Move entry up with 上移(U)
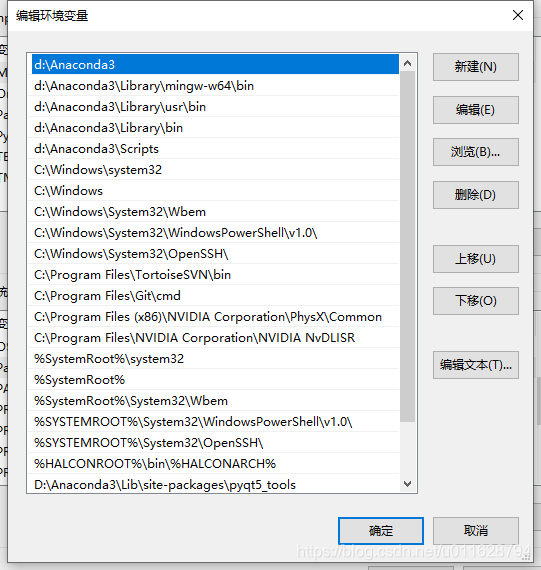541x570 pixels. [476, 259]
